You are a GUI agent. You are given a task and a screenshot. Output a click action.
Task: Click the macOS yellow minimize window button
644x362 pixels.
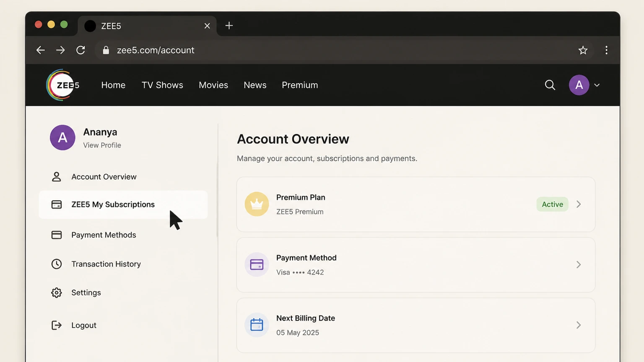[x=51, y=24]
